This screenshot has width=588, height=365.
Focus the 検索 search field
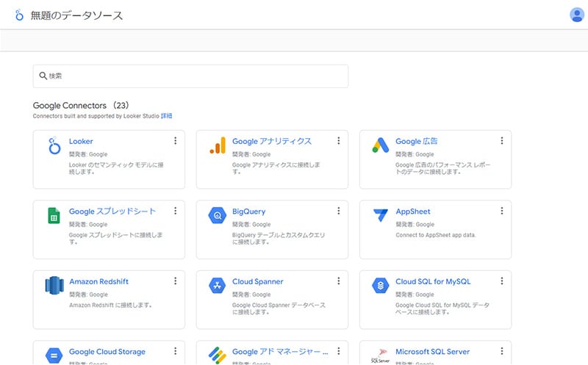tap(190, 76)
